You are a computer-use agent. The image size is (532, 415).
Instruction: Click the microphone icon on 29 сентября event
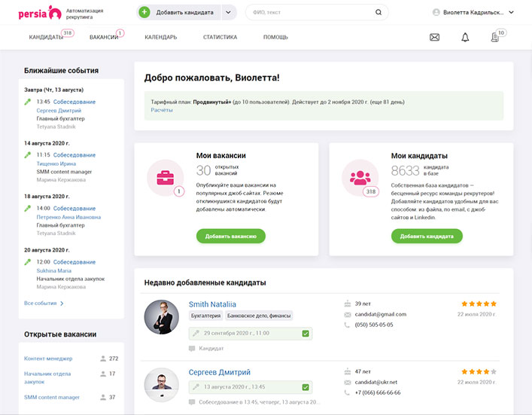pos(196,333)
